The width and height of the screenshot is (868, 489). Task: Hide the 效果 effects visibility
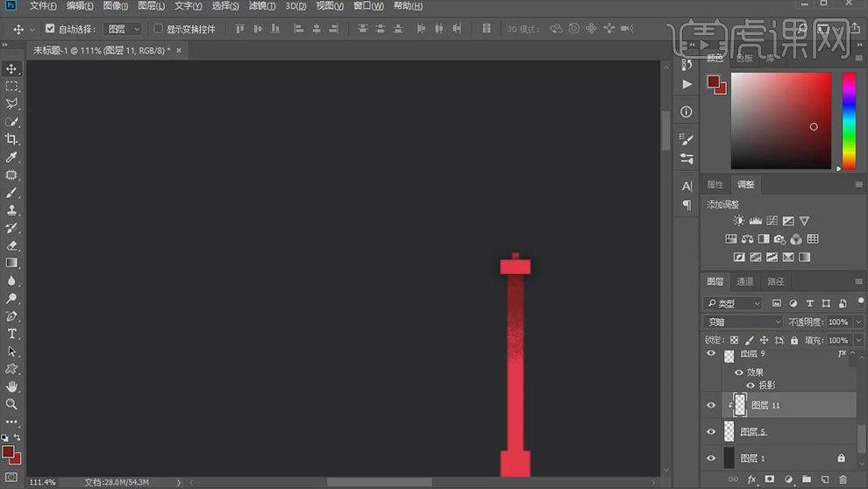tap(738, 372)
